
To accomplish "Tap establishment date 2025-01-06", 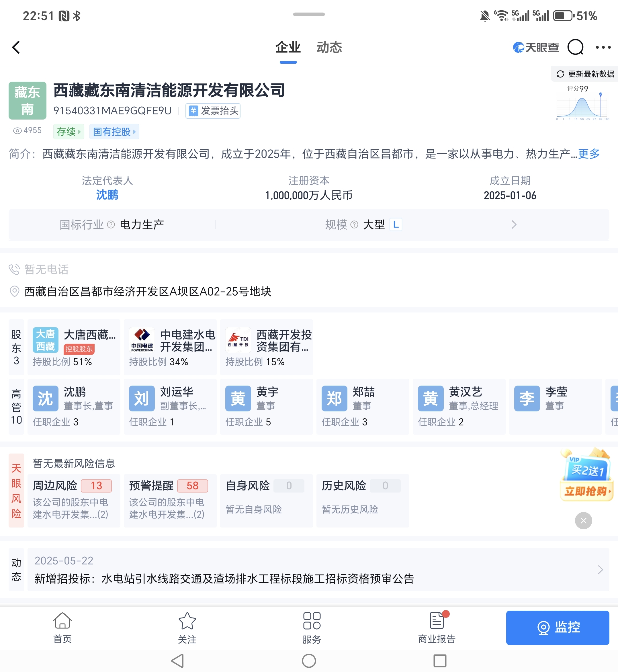I will coord(510,195).
